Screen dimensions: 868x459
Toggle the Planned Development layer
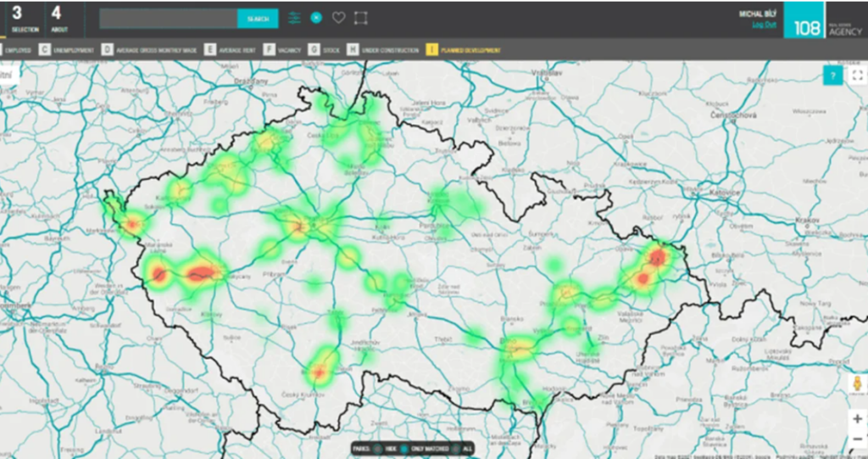pos(432,50)
